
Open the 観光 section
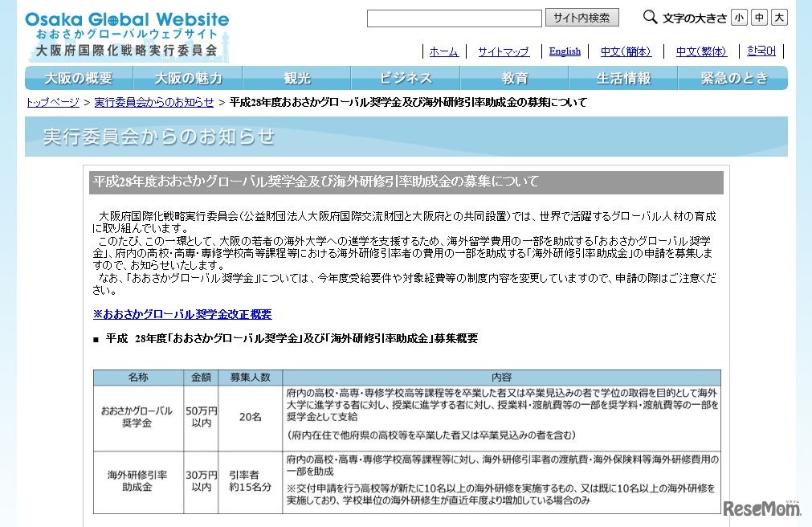296,78
